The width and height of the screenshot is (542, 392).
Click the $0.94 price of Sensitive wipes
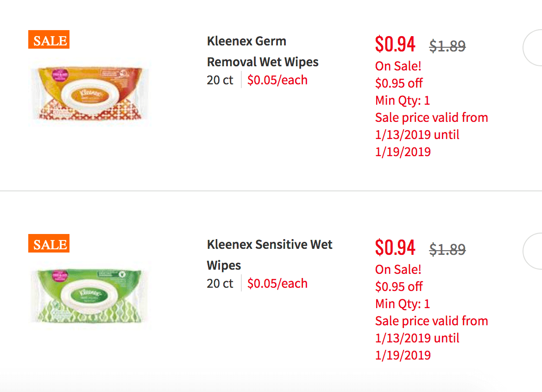(395, 247)
